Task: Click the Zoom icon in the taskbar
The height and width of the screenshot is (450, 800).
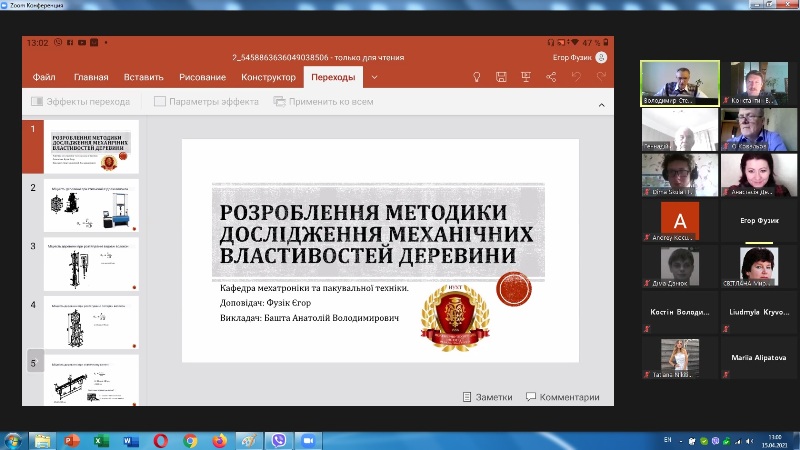Action: click(x=308, y=440)
